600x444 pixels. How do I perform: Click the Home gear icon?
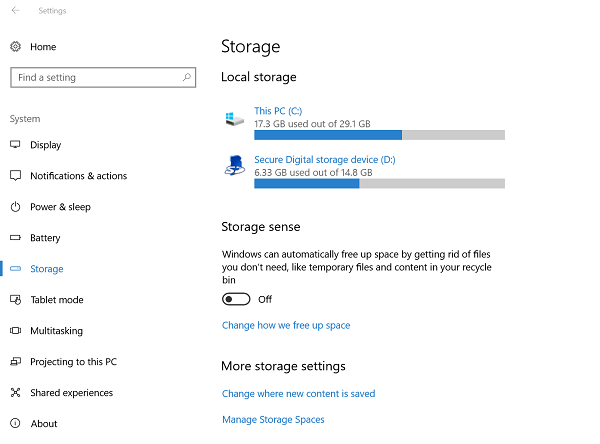click(x=15, y=47)
